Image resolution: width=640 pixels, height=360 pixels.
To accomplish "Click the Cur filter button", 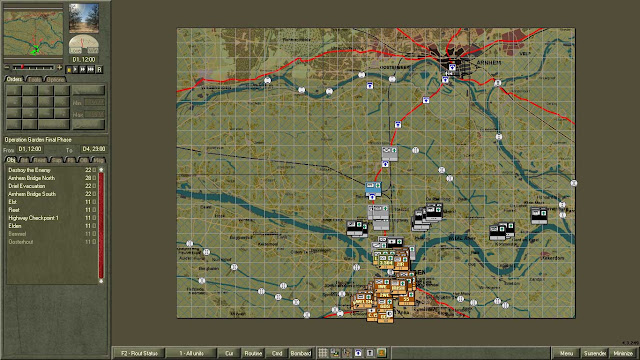I will pyautogui.click(x=229, y=353).
